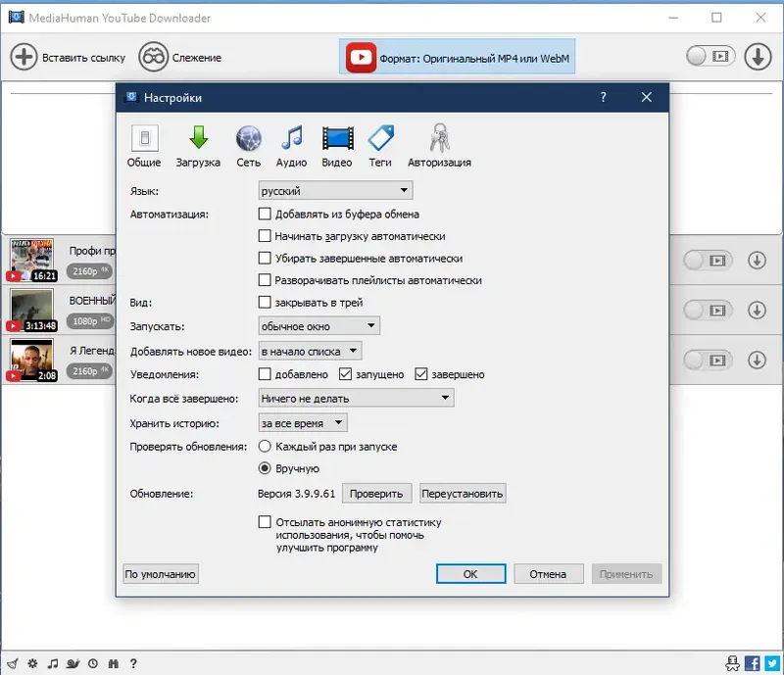The width and height of the screenshot is (784, 675).
Task: Click the YouTube format selector icon
Action: [361, 58]
